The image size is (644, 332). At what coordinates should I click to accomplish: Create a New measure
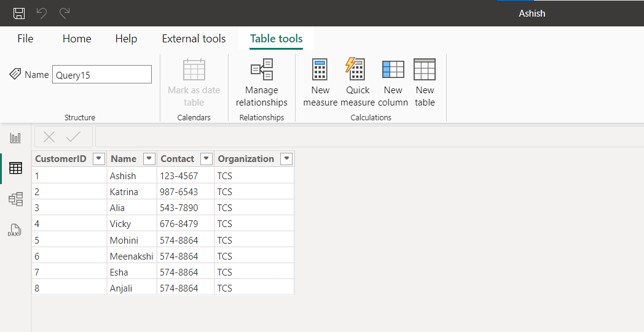[320, 83]
